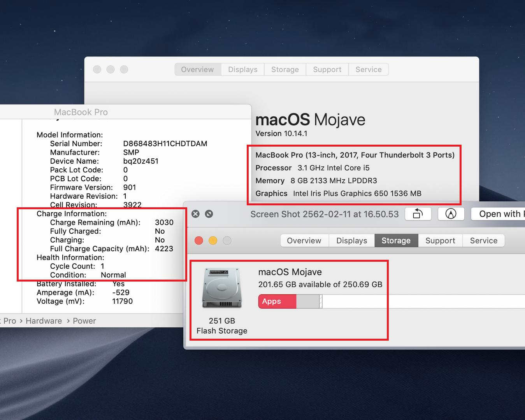The image size is (525, 420).
Task: Click the red close button of the Storage window
Action: [199, 241]
